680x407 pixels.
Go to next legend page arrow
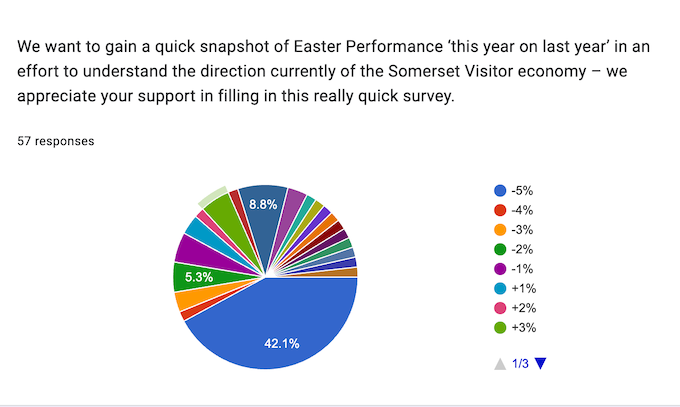click(x=540, y=364)
